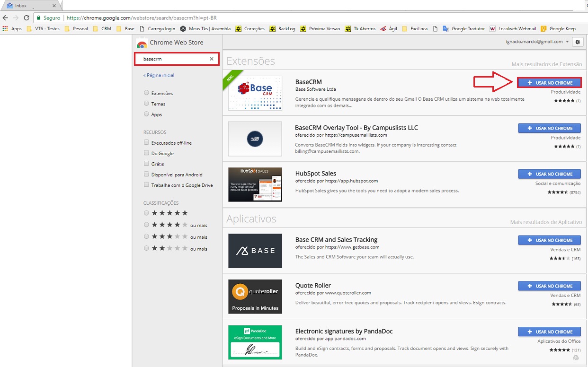Click the BaseCRM extension logo thumbnail
Viewport: 588px width, 367px height.
[255, 93]
